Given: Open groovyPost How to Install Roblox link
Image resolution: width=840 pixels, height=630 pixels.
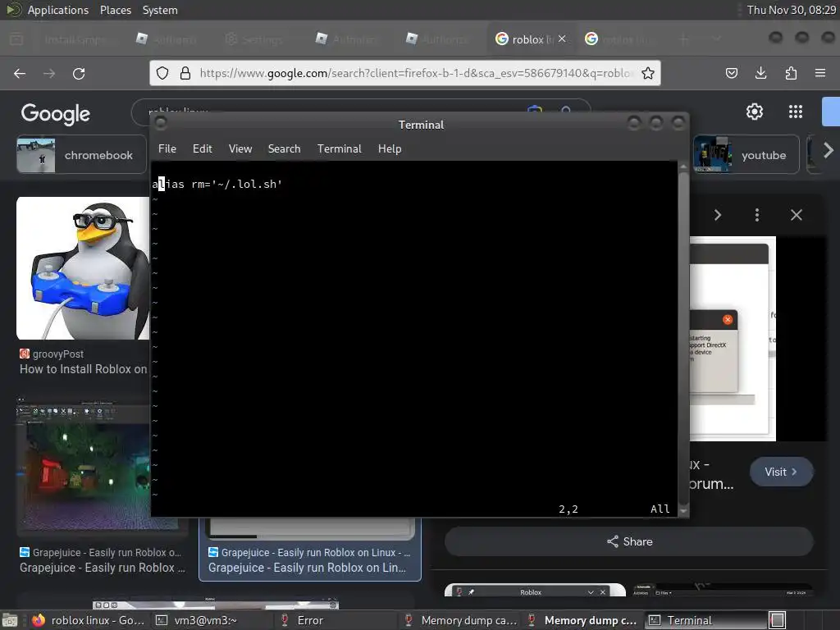Looking at the screenshot, I should coord(83,369).
